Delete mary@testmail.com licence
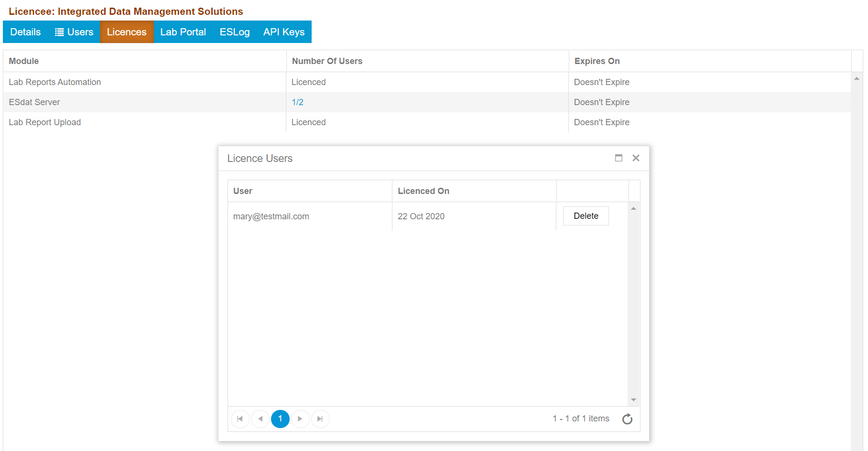Image resolution: width=868 pixels, height=451 pixels. click(x=586, y=216)
